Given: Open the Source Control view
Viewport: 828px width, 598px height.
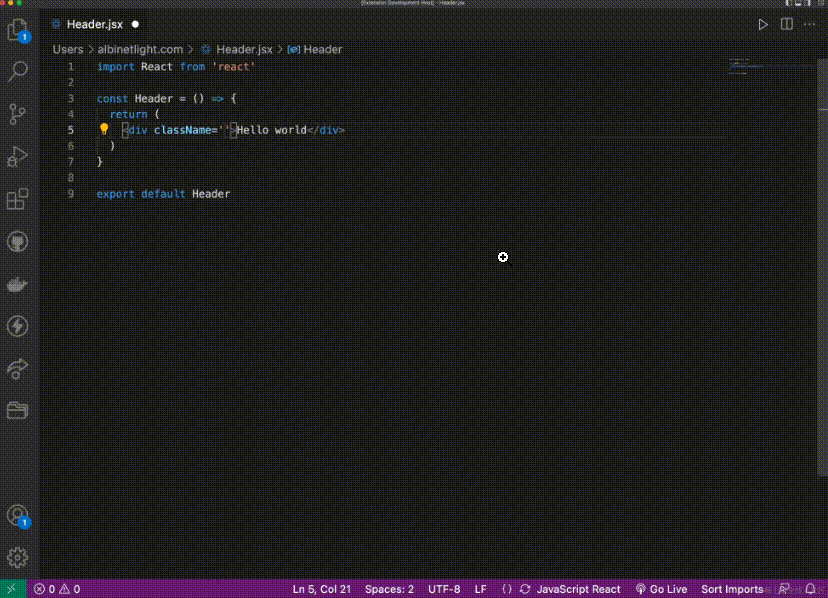Looking at the screenshot, I should click(17, 114).
